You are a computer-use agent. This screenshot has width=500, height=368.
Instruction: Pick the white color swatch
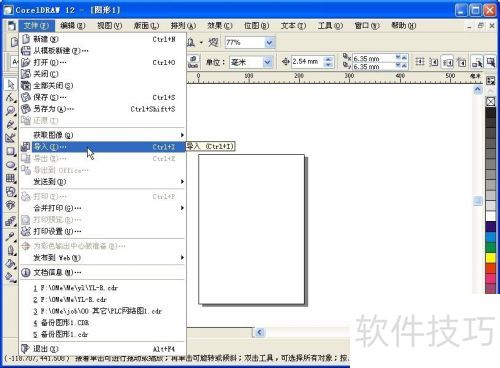point(490,216)
